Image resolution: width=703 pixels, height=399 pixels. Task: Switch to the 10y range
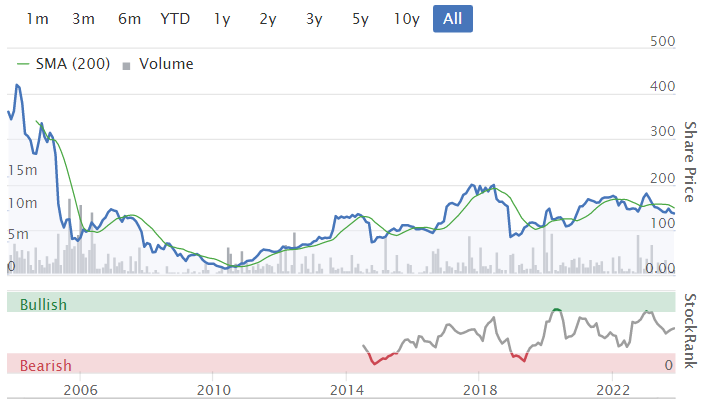pos(407,19)
